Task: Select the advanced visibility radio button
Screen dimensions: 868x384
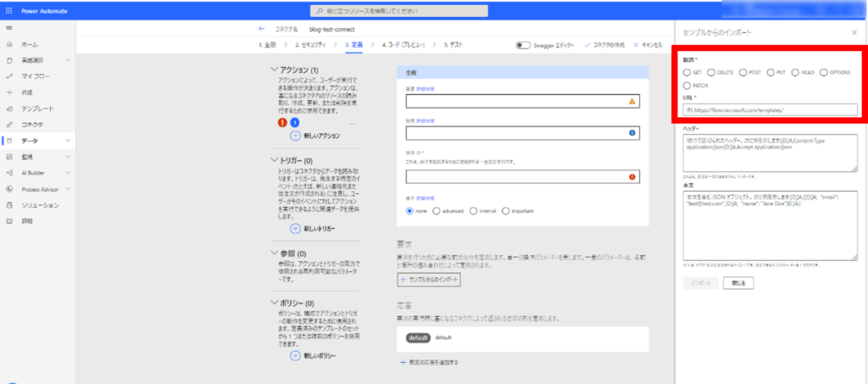Action: pos(436,210)
